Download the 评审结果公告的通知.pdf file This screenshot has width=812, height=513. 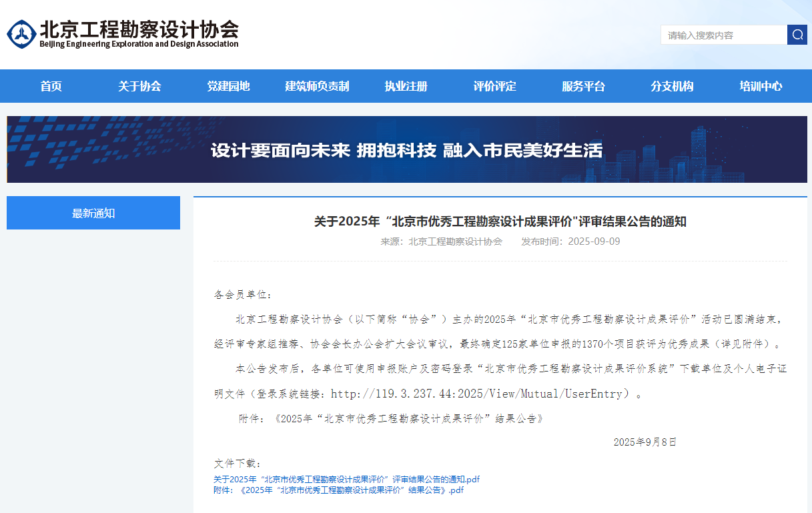346,479
